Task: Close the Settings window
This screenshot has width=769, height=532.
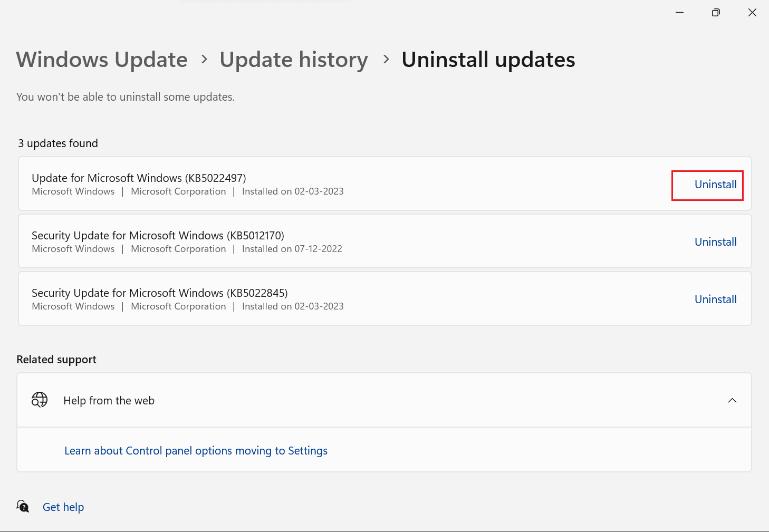Action: (752, 13)
